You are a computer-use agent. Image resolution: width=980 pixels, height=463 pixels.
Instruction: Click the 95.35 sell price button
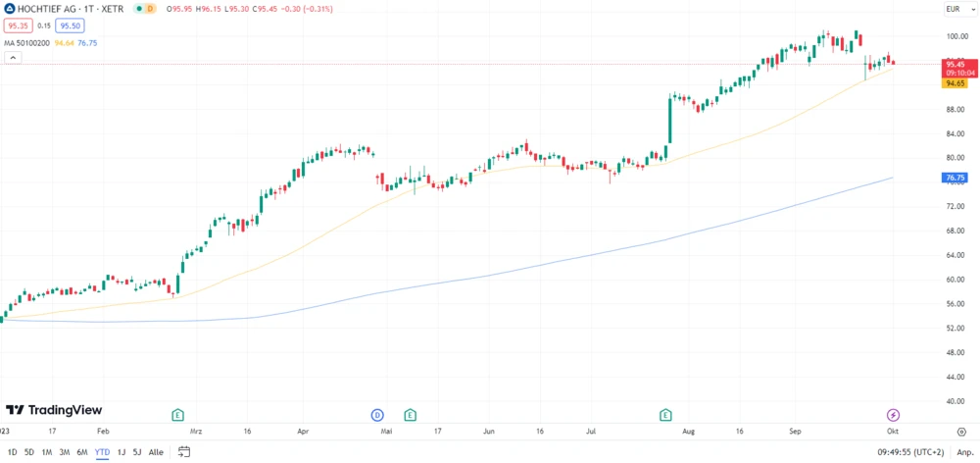coord(19,26)
